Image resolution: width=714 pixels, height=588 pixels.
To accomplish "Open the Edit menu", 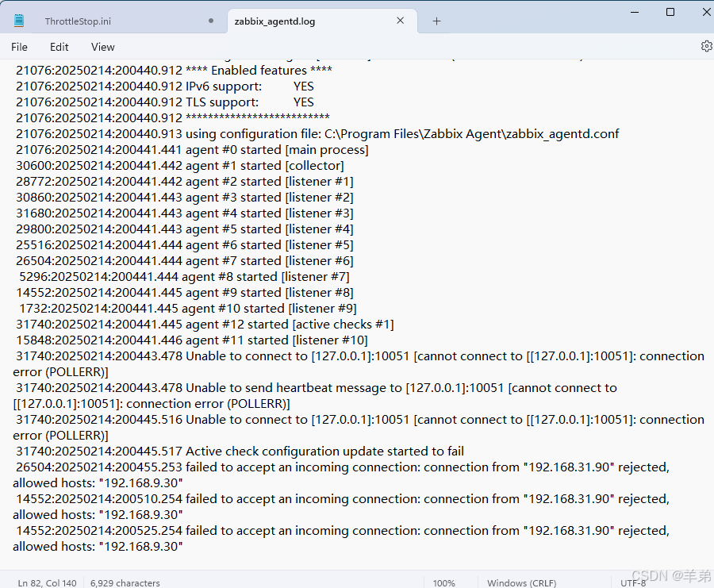I will pyautogui.click(x=59, y=47).
